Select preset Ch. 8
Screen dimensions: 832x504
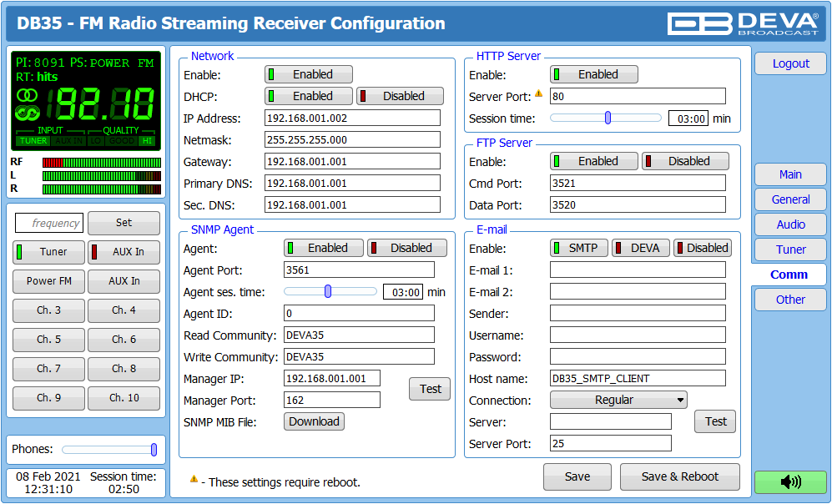coord(124,369)
